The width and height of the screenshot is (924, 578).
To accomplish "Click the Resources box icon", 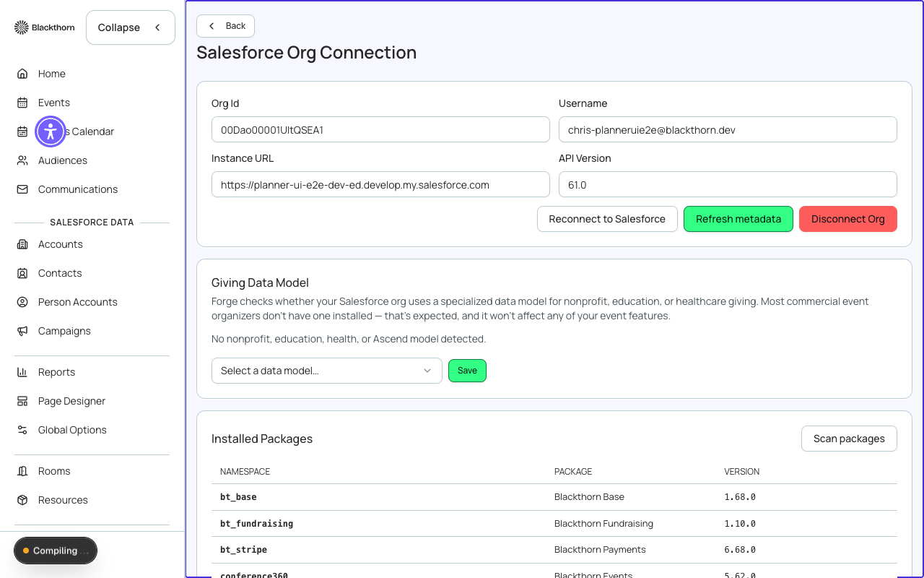I will pyautogui.click(x=22, y=500).
